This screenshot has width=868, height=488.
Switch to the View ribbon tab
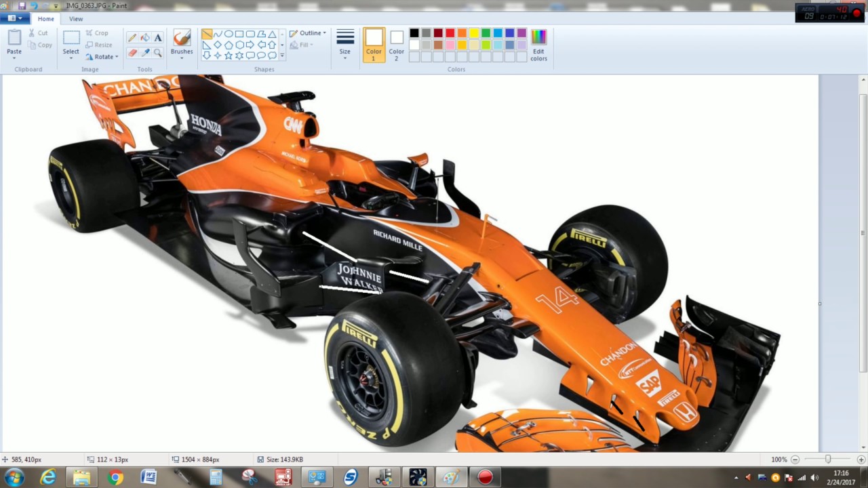pos(76,18)
